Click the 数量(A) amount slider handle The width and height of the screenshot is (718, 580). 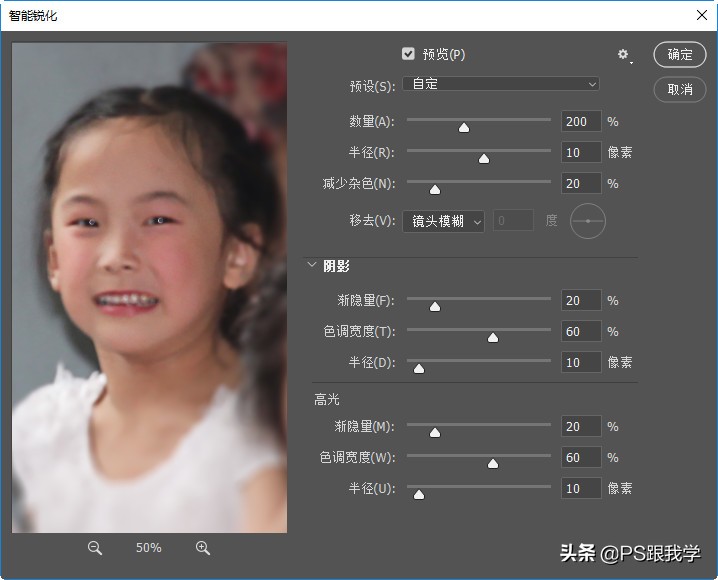point(464,127)
